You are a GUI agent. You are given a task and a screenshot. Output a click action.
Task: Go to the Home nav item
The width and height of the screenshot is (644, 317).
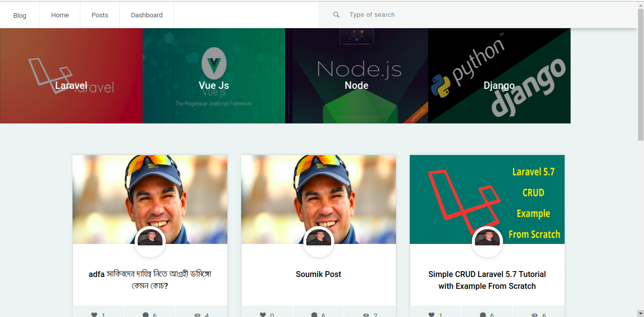coord(60,15)
